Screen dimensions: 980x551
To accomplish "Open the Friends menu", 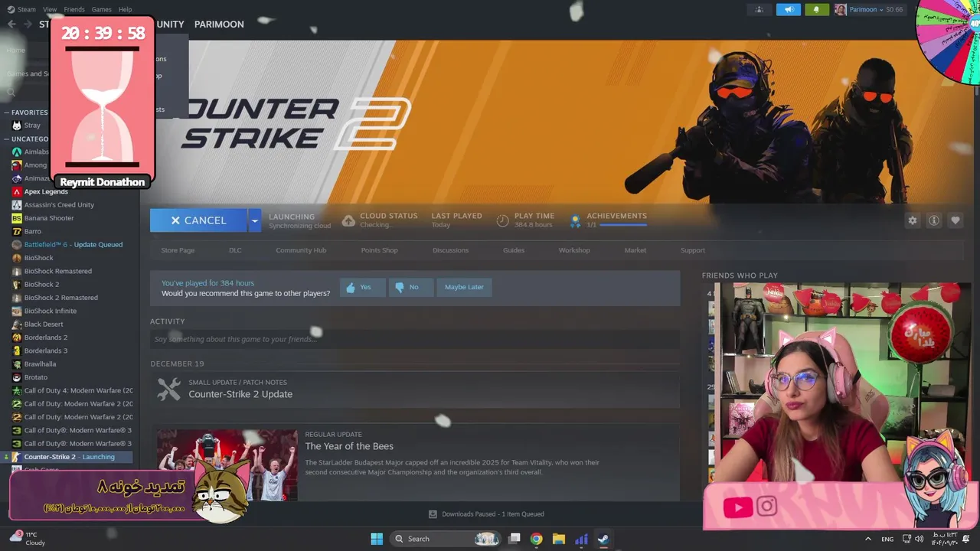I will 74,9.
